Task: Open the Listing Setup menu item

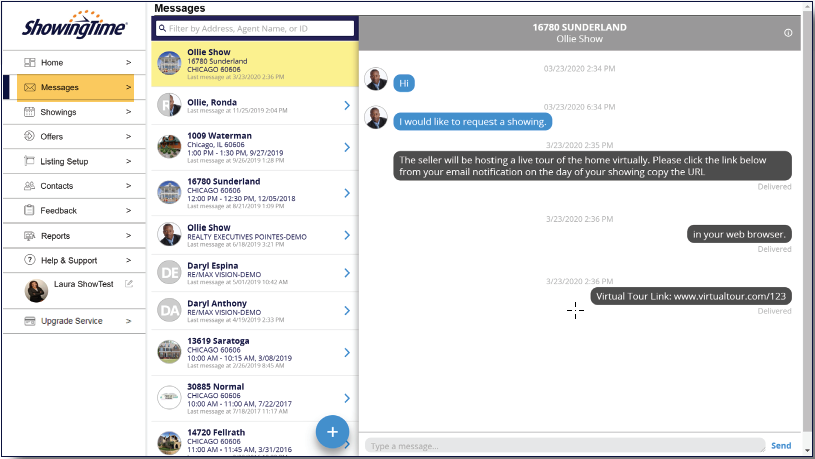Action: coord(64,161)
